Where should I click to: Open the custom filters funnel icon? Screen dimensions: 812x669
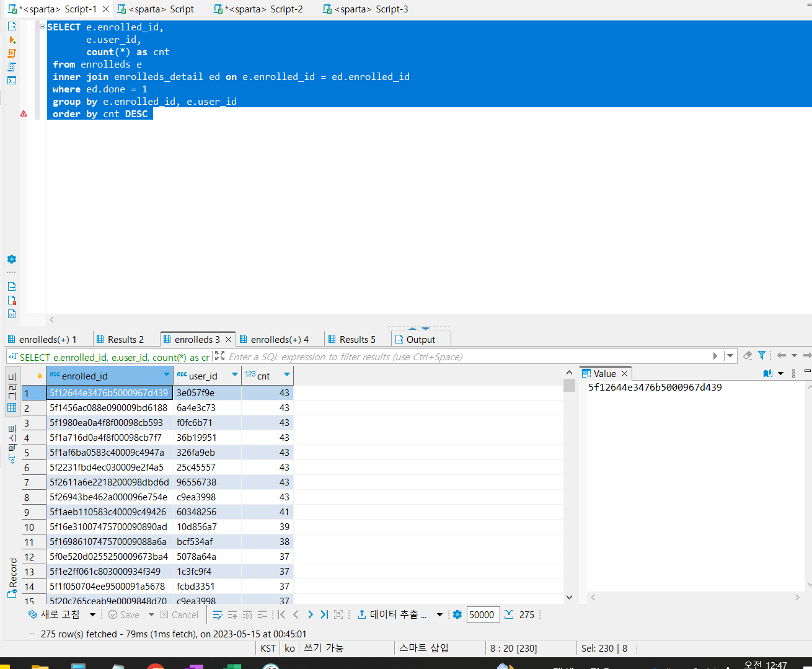coord(762,355)
